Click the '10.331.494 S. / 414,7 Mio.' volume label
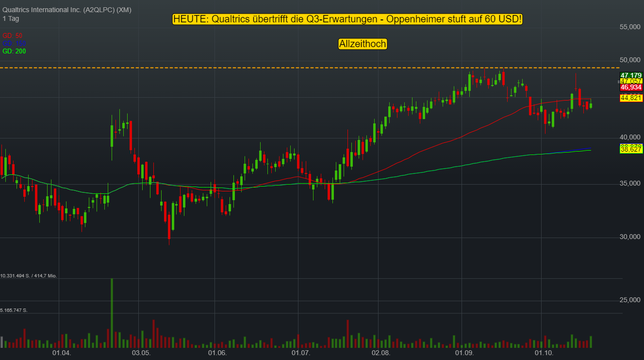Viewport: 644px width, 360px height. 29,276
